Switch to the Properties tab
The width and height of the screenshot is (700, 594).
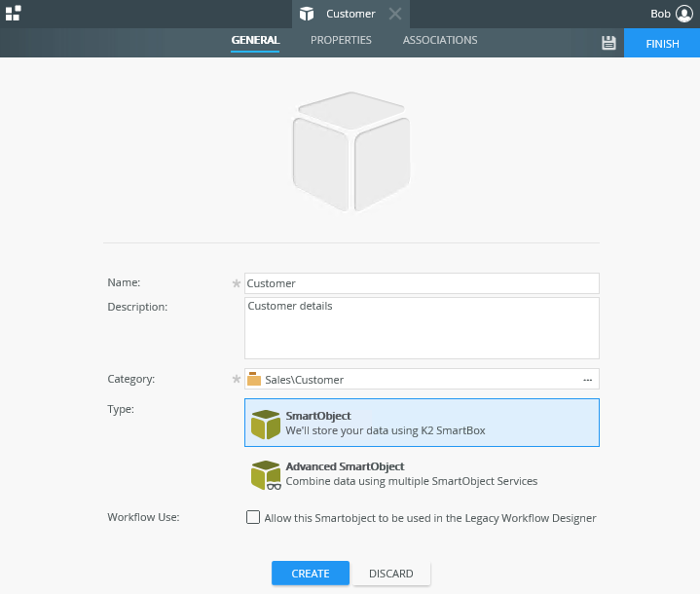[341, 41]
